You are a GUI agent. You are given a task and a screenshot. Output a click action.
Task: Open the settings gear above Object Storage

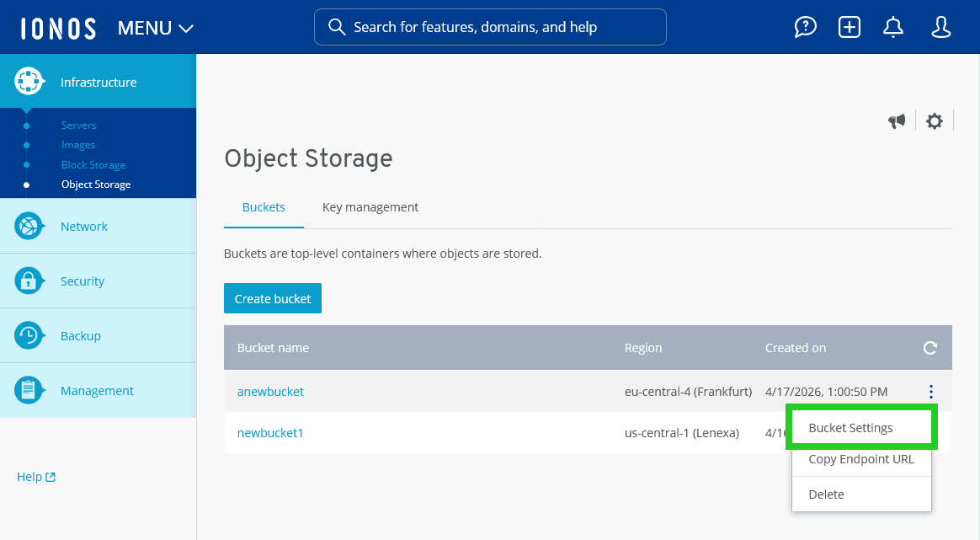pos(934,120)
